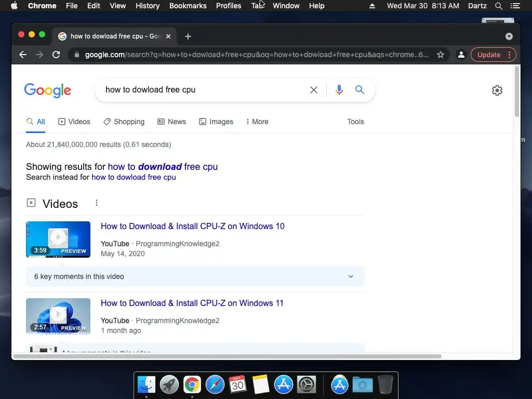
Task: Switch to the News results tab
Action: pos(171,122)
